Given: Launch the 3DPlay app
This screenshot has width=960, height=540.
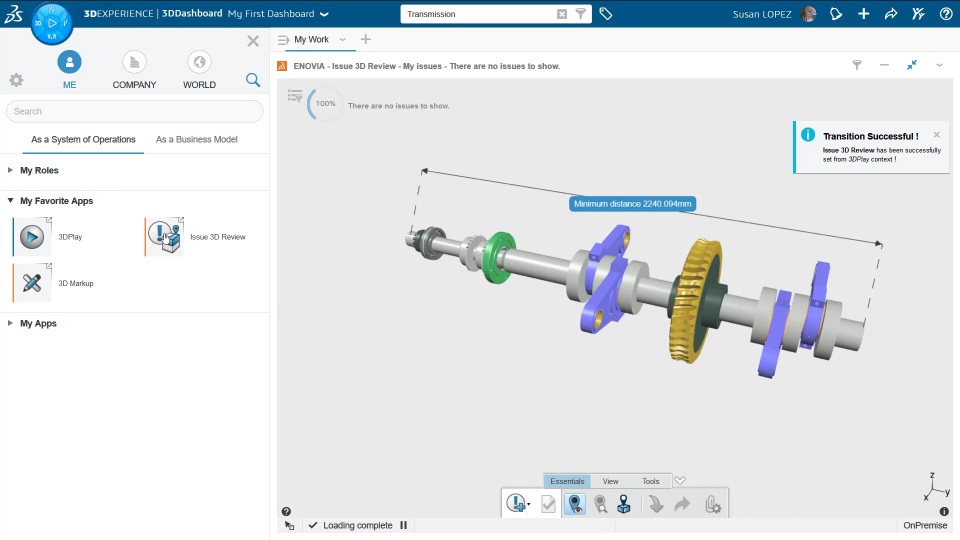Looking at the screenshot, I should coord(32,237).
